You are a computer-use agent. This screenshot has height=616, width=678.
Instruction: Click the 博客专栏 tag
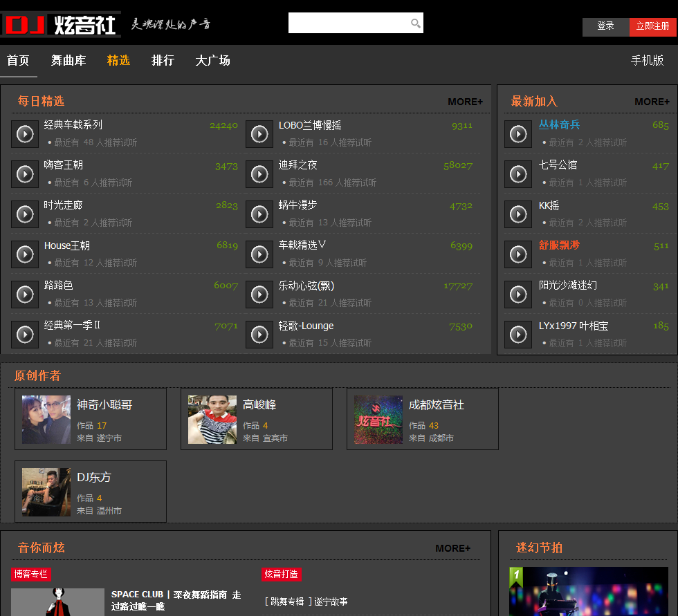[x=30, y=574]
